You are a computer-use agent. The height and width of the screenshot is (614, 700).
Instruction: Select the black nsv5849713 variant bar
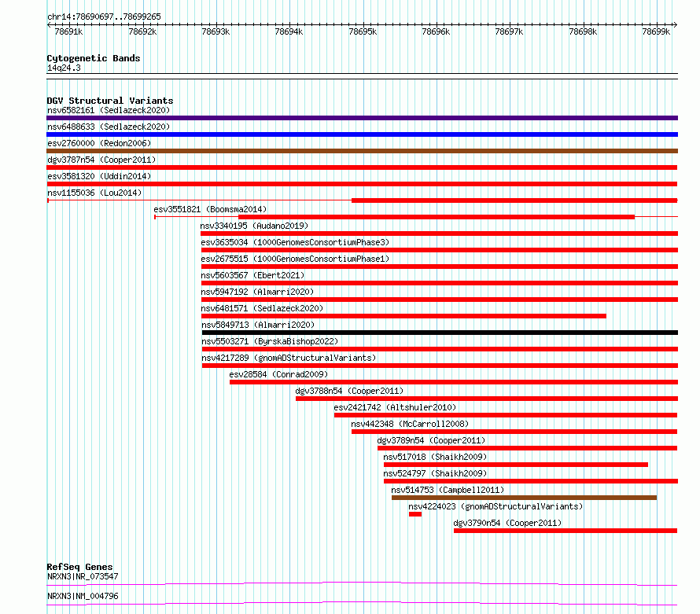pyautogui.click(x=440, y=333)
